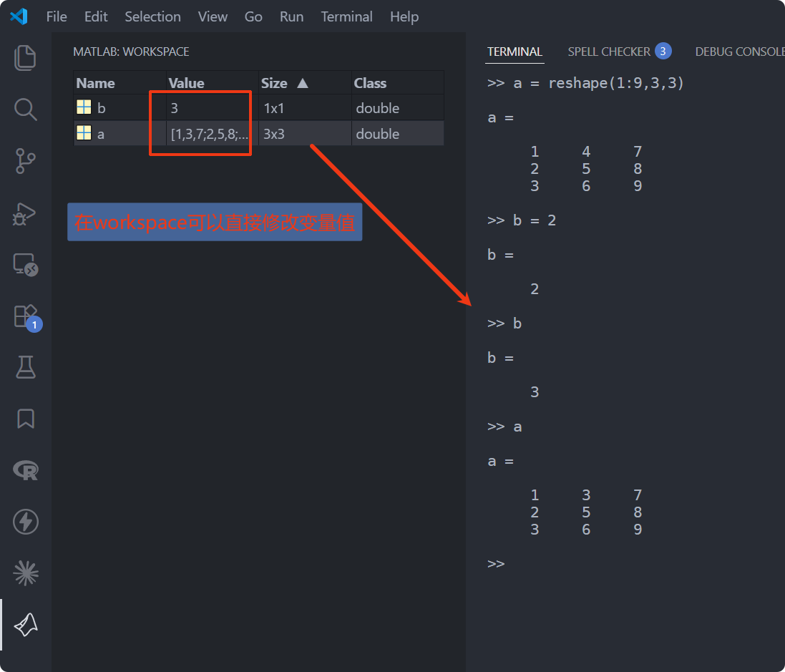Click the variable icon beside b
The height and width of the screenshot is (672, 785).
pos(84,107)
